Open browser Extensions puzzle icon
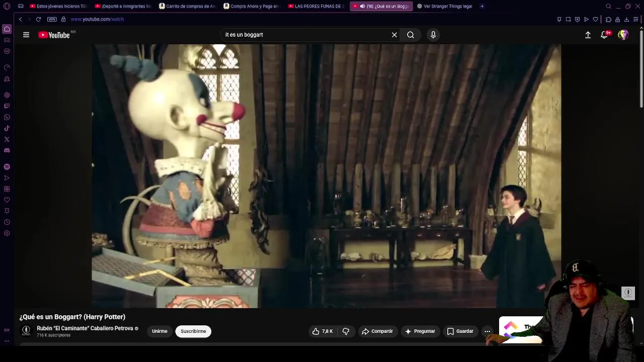This screenshot has width=644, height=362. click(x=608, y=19)
